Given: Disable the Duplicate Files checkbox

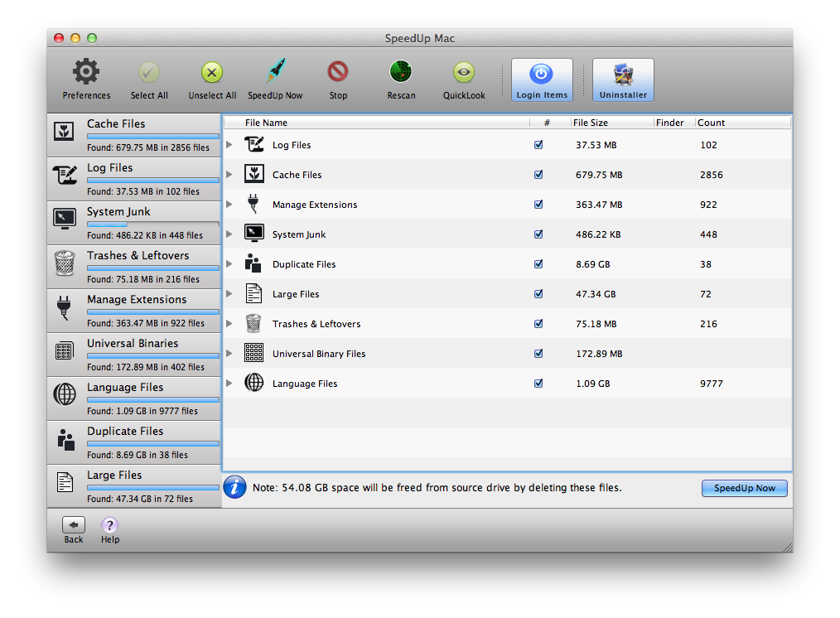Looking at the screenshot, I should (x=538, y=264).
